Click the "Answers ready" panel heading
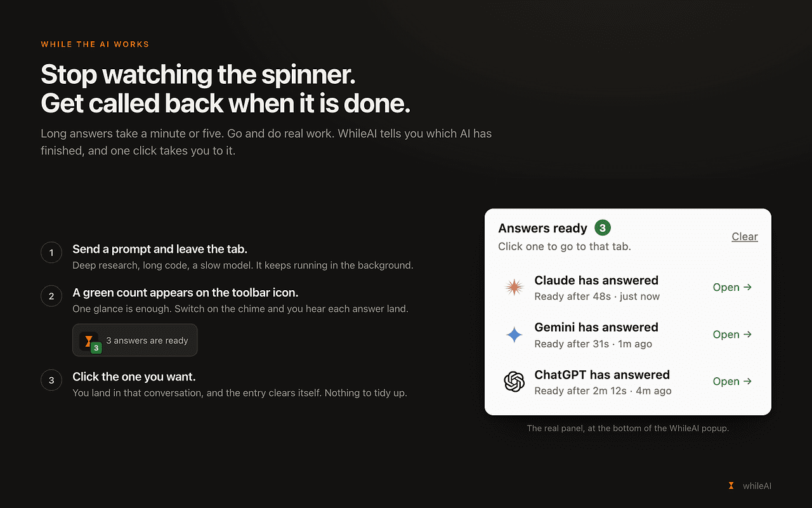 point(543,229)
